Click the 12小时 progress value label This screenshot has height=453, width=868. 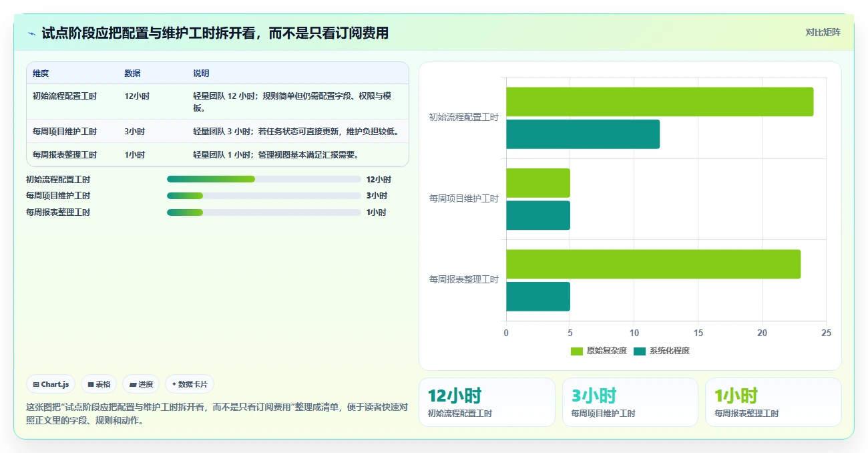379,180
